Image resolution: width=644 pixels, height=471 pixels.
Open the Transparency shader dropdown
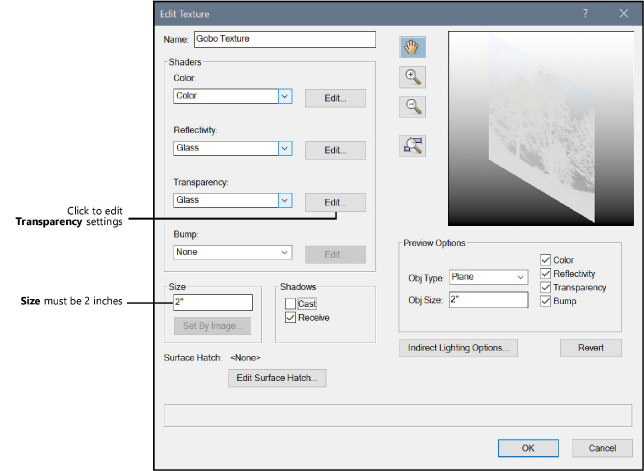point(284,200)
